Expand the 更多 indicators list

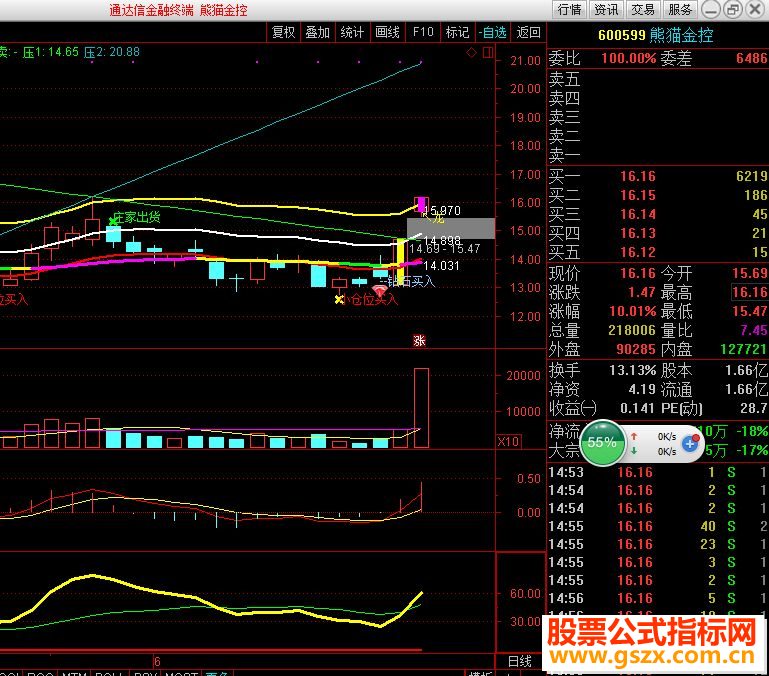[217, 673]
